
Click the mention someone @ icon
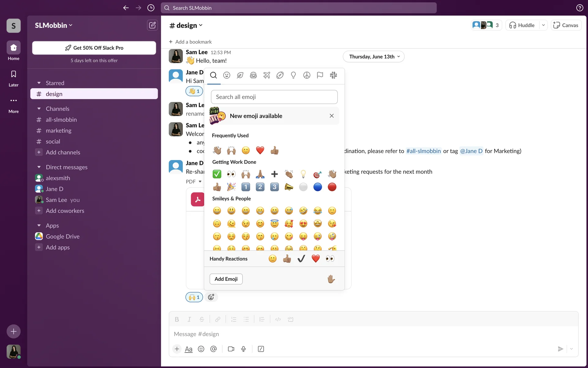[213, 349]
